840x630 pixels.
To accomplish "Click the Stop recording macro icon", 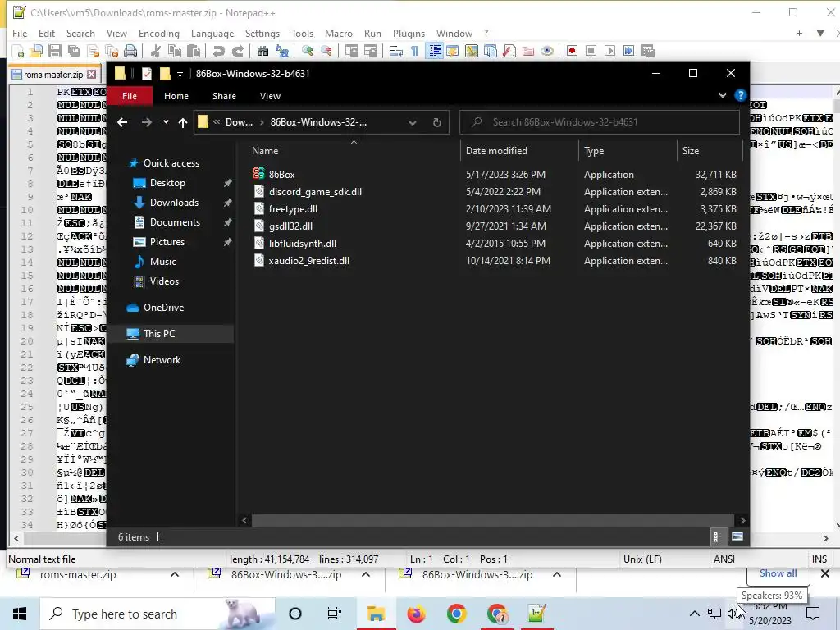I will (x=591, y=51).
